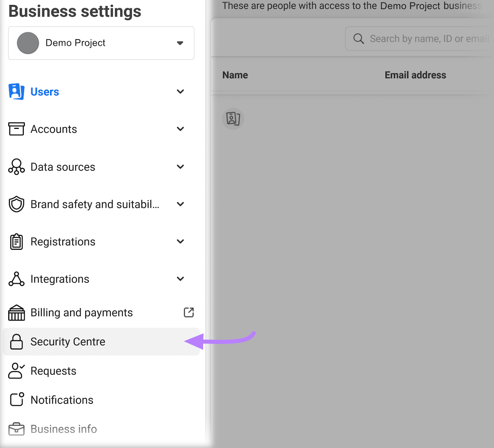Click the Accounts briefcase icon

16,129
